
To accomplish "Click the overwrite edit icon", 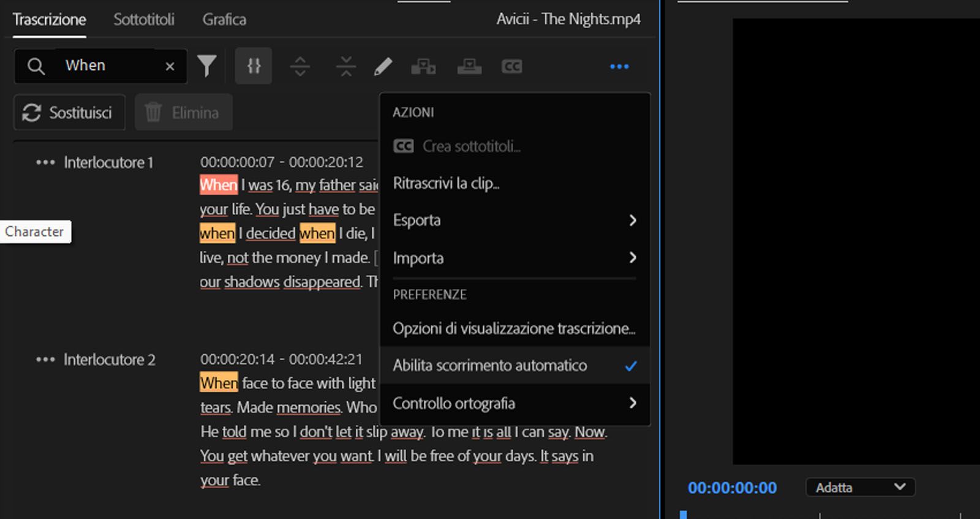I will [469, 66].
